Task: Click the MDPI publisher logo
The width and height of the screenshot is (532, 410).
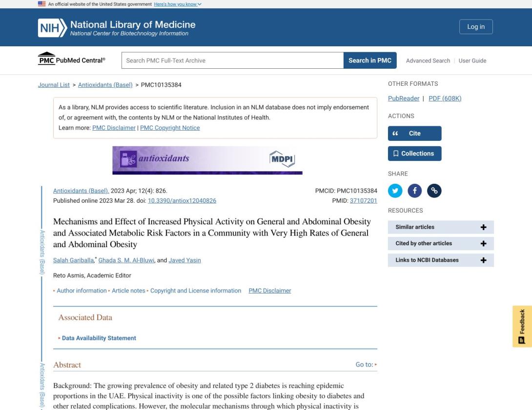Action: click(282, 159)
